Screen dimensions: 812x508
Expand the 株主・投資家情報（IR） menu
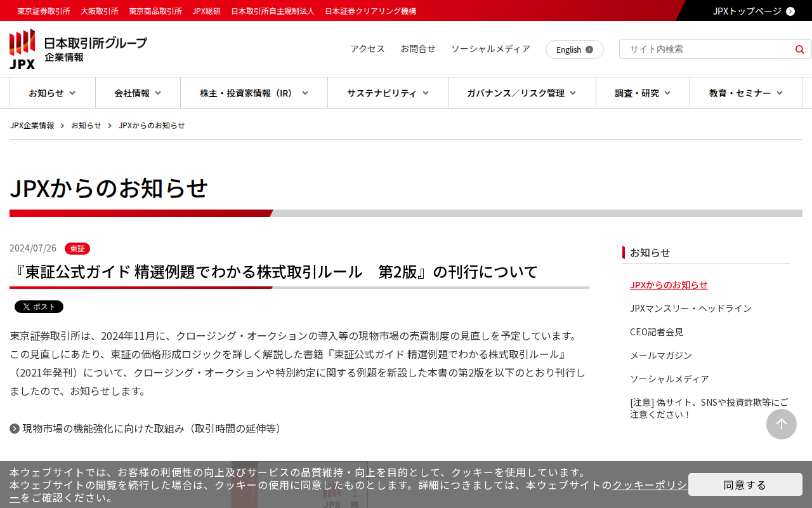254,93
